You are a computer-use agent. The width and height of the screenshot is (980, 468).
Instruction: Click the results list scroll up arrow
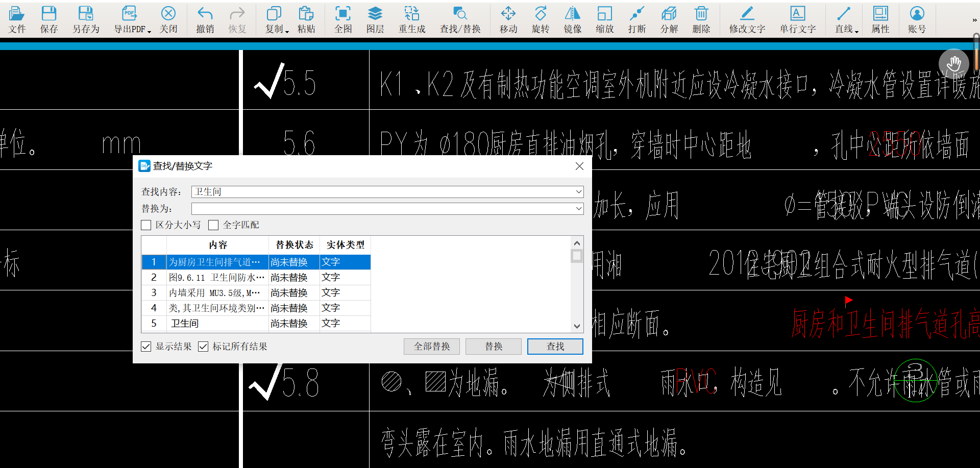pos(577,243)
